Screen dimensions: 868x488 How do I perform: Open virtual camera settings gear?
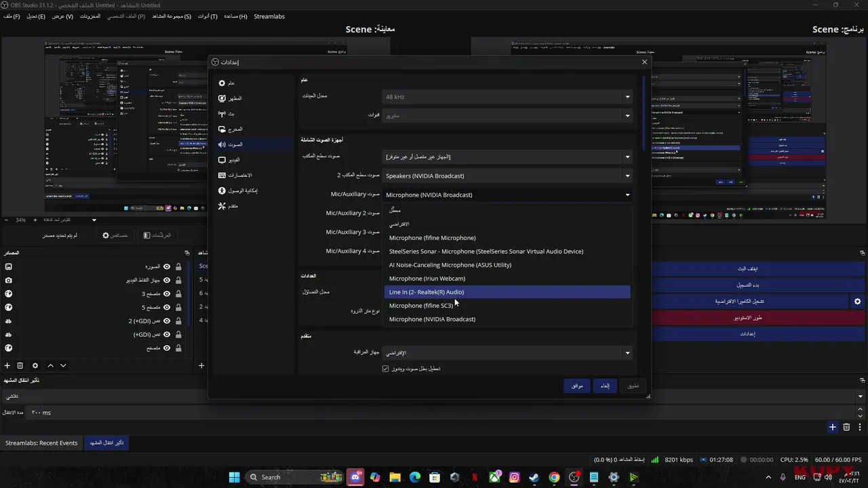point(857,302)
